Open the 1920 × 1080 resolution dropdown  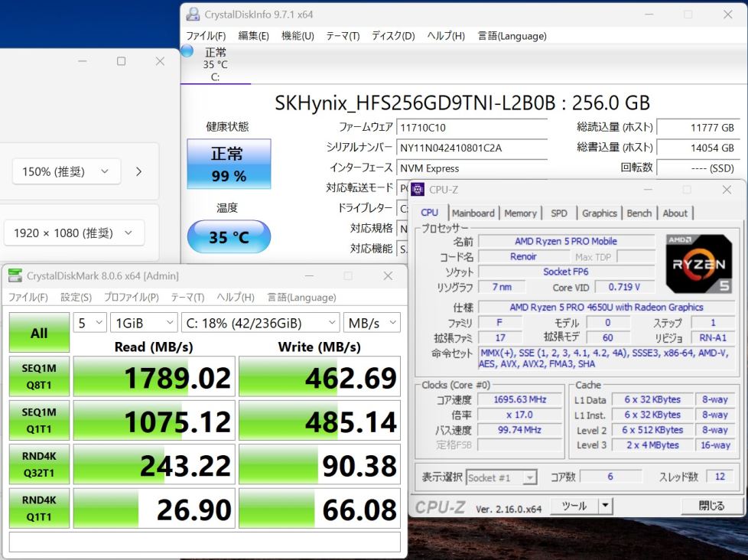73,233
